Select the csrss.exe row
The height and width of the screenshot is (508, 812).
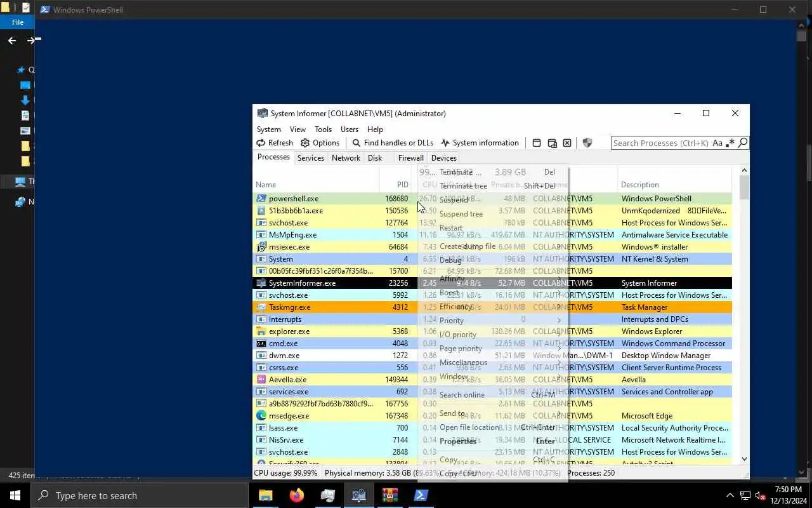click(x=492, y=368)
